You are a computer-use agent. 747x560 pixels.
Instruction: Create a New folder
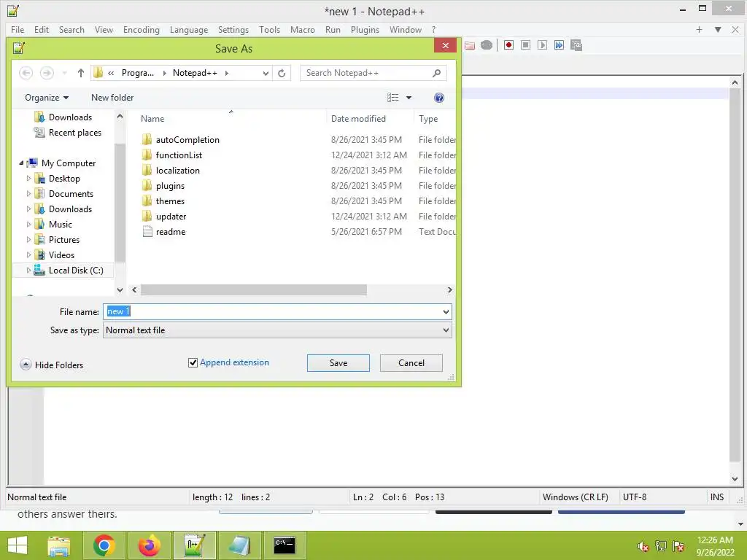click(x=112, y=98)
